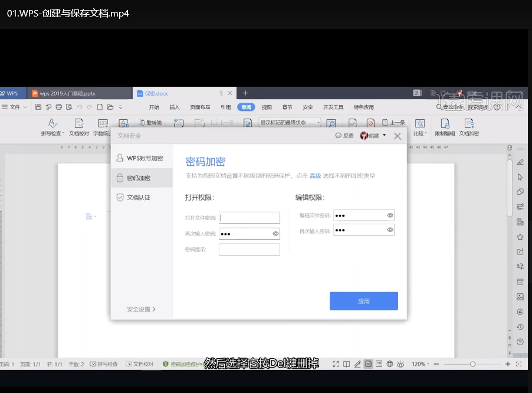Toggle 文档校对 in the status bar

coord(139,364)
